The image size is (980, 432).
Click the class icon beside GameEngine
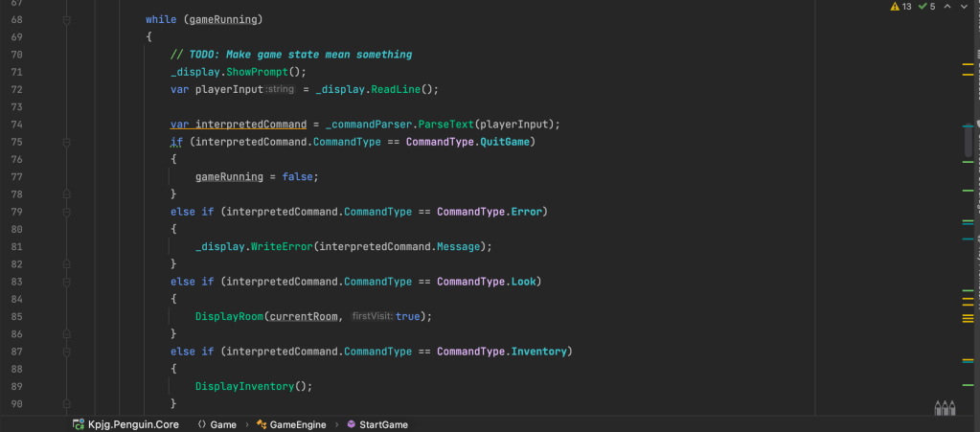(x=262, y=424)
